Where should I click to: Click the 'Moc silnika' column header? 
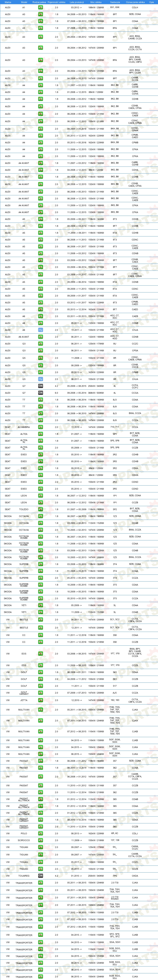click(96, 2)
